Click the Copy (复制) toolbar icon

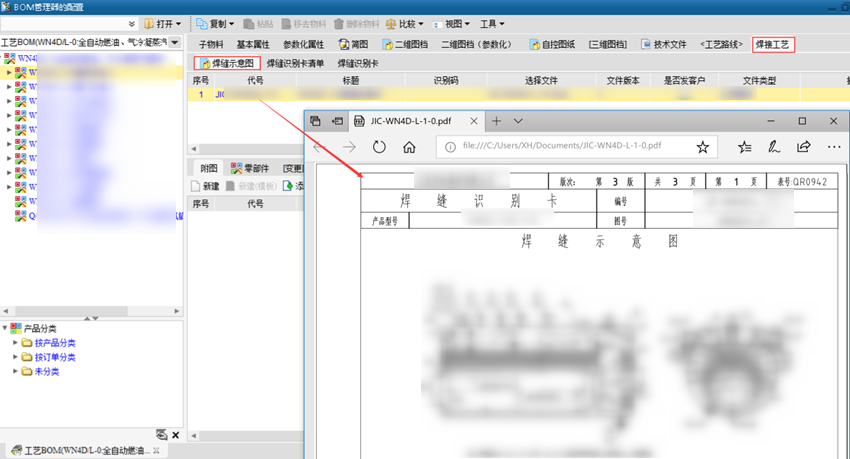pos(202,24)
